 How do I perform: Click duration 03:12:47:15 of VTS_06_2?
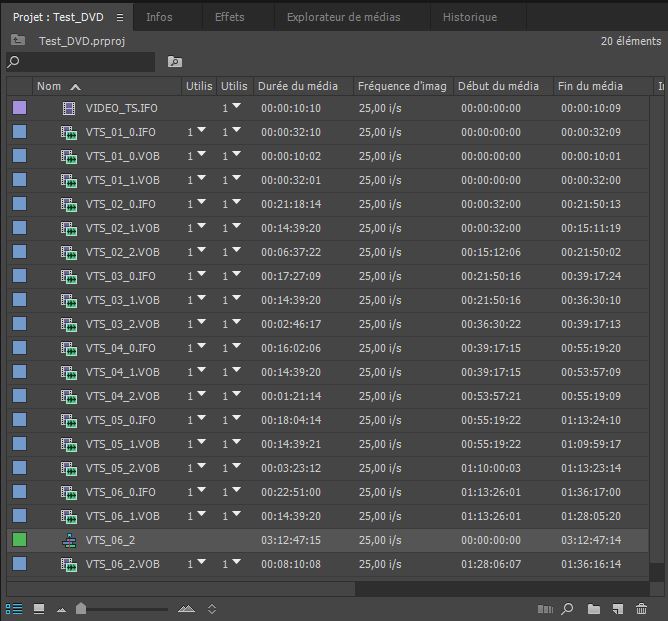291,540
